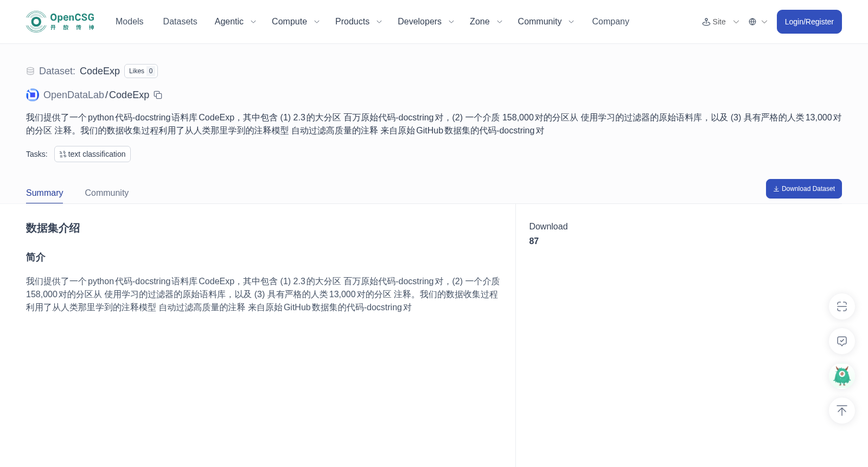Open the feedback floating button
Image resolution: width=868 pixels, height=467 pixels.
click(x=842, y=341)
